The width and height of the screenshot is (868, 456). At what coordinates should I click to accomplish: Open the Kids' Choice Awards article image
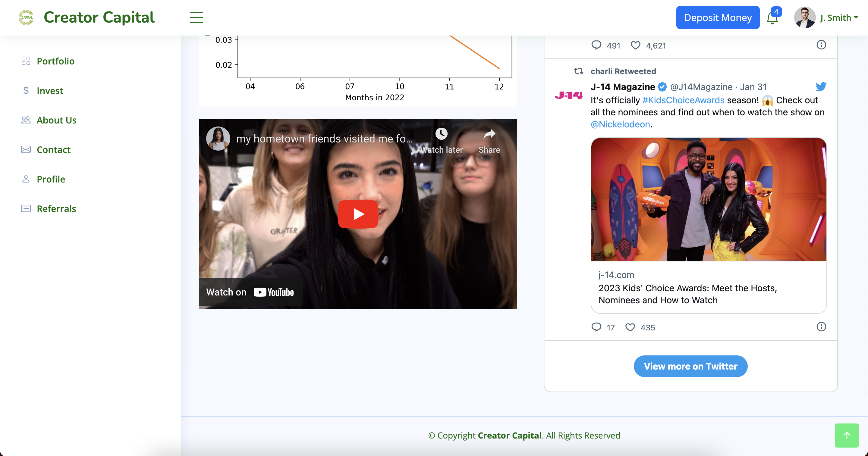[x=708, y=199]
